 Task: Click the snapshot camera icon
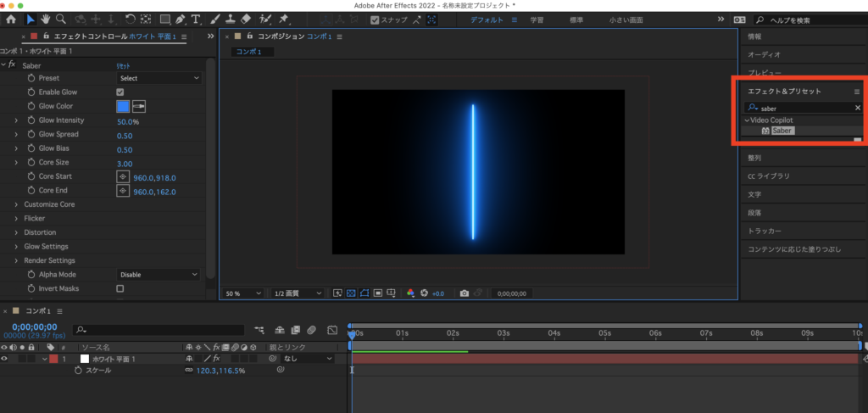tap(464, 293)
